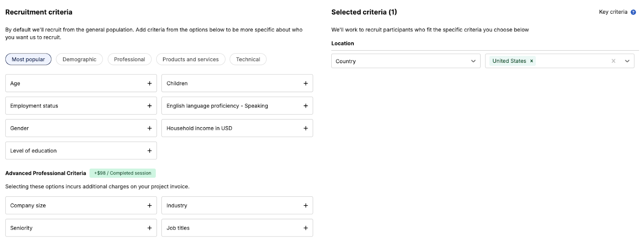Switch to the Demographic criteria category
Image resolution: width=644 pixels, height=247 pixels.
pyautogui.click(x=79, y=59)
